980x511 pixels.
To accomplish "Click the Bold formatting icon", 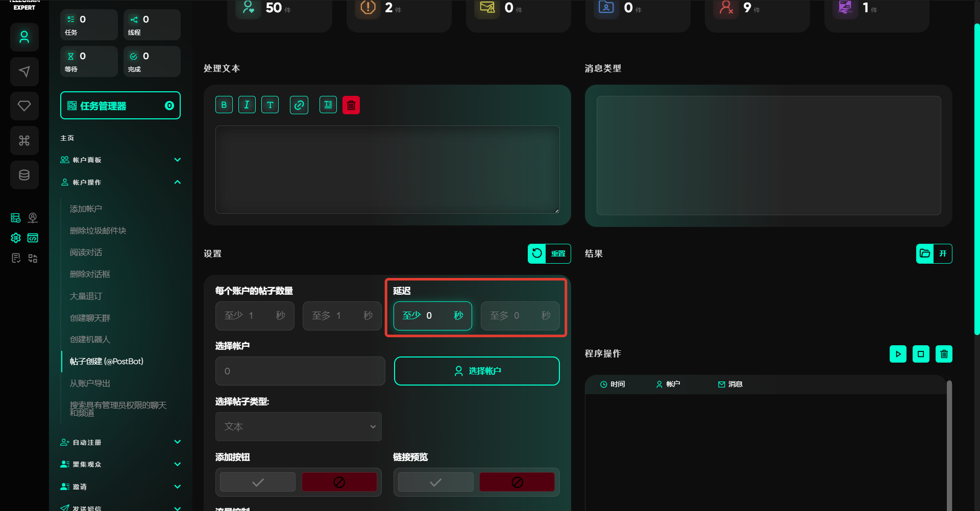I will tap(224, 105).
